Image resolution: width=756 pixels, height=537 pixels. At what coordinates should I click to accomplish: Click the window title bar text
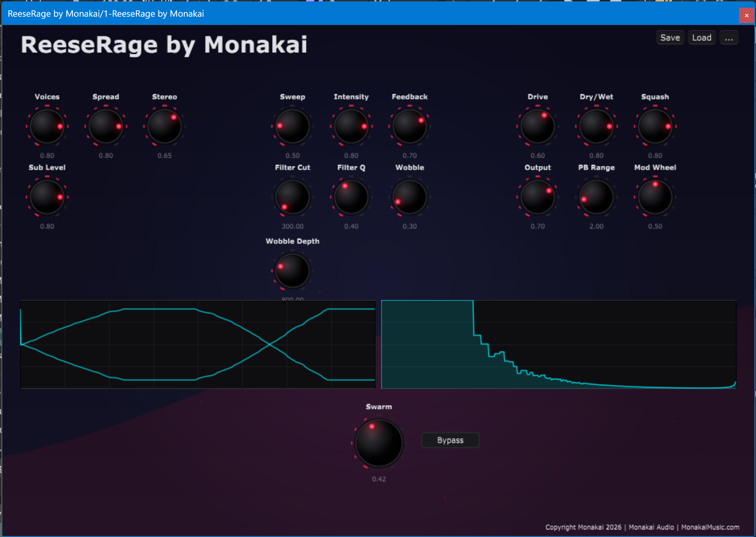click(106, 14)
